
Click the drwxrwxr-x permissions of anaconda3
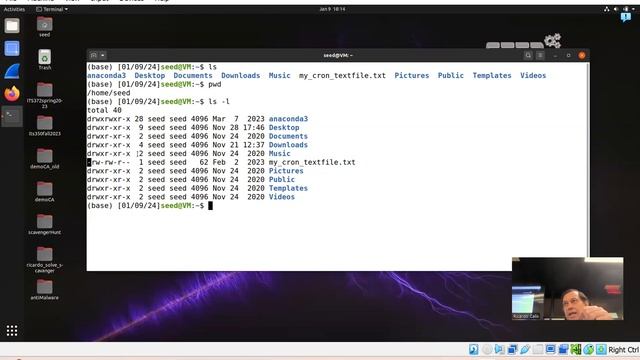[109, 119]
